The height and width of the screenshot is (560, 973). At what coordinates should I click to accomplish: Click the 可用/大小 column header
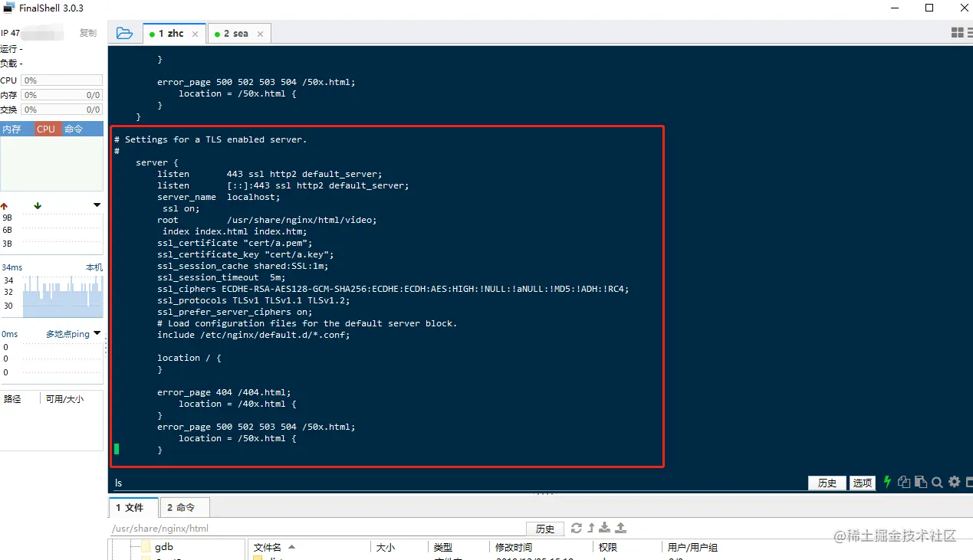[64, 399]
